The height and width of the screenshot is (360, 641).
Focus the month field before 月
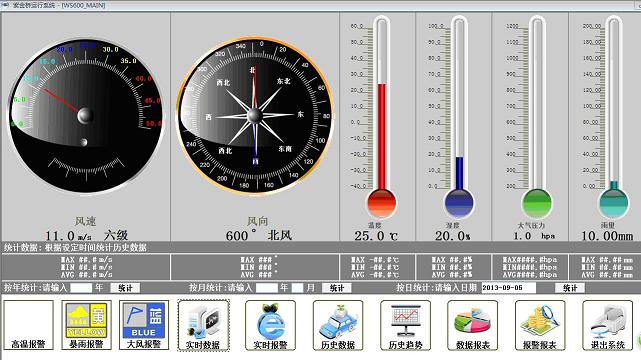click(x=297, y=288)
